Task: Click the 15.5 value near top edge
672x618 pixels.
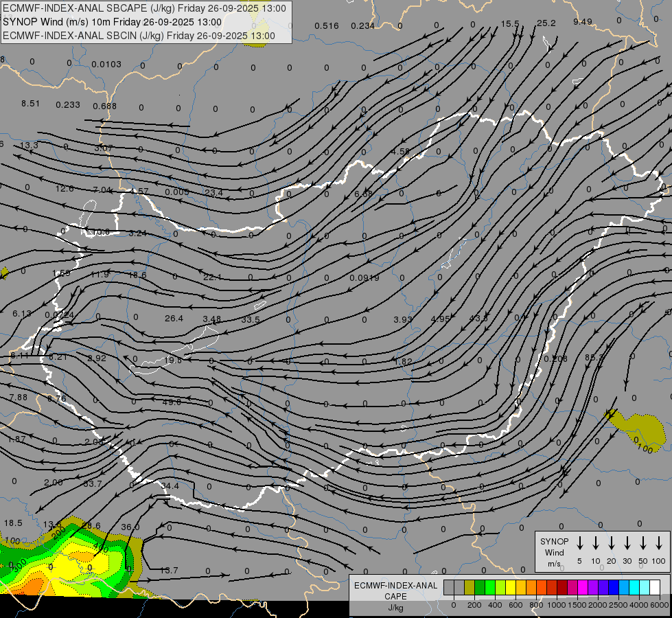Action: point(509,24)
